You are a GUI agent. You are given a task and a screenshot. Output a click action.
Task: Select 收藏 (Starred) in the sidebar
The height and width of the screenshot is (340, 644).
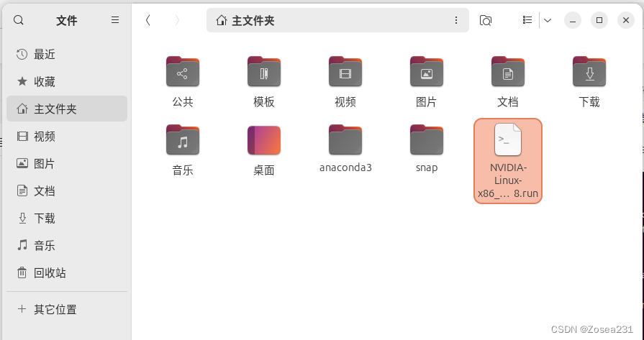click(x=45, y=82)
